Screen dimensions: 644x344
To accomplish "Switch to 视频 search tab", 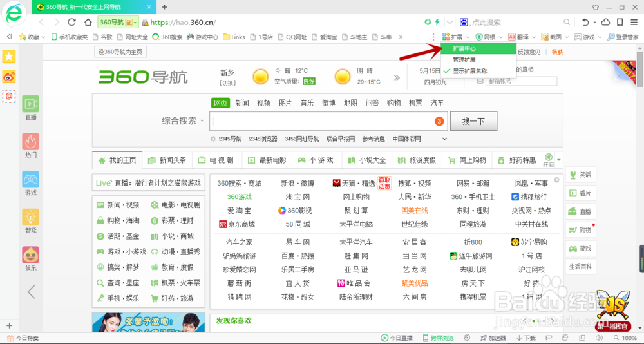I will coord(263,103).
